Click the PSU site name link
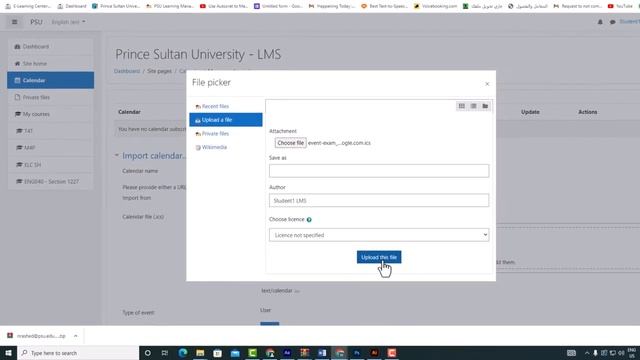The image size is (640, 360). (x=36, y=22)
